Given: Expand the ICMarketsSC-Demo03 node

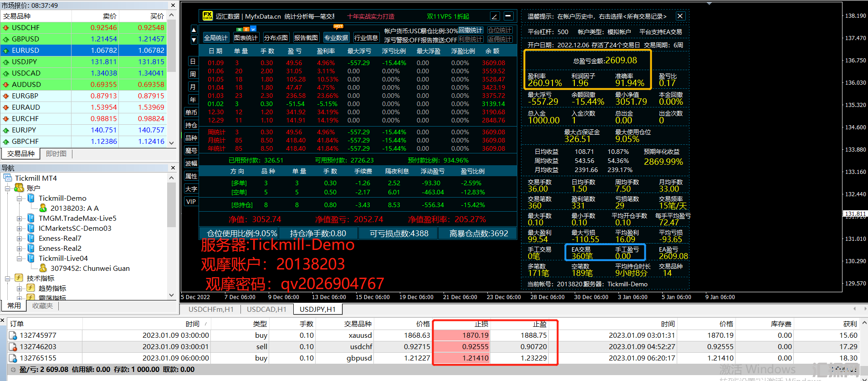Looking at the screenshot, I should (19, 228).
